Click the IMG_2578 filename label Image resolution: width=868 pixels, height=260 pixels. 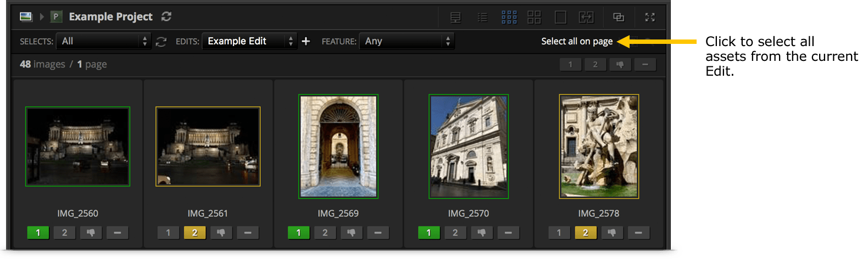(599, 213)
